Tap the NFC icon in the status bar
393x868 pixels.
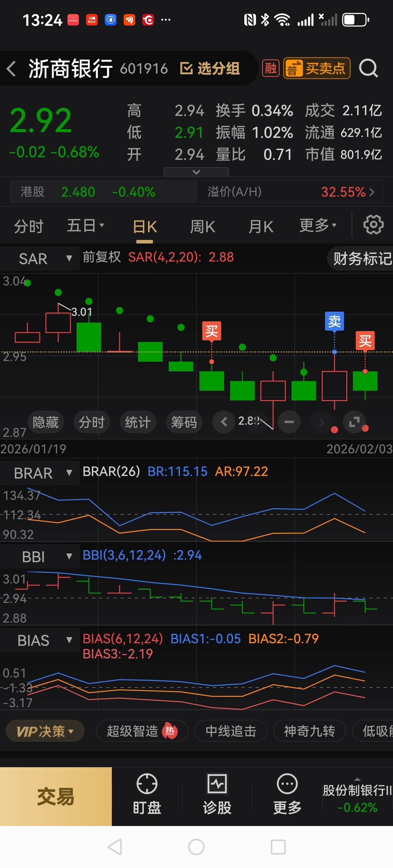tap(250, 20)
